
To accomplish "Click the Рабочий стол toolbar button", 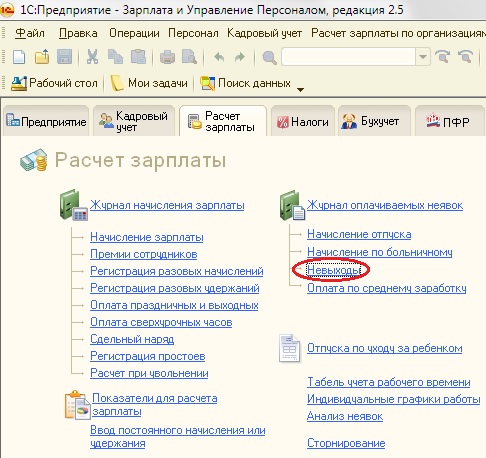I will pyautogui.click(x=54, y=83).
